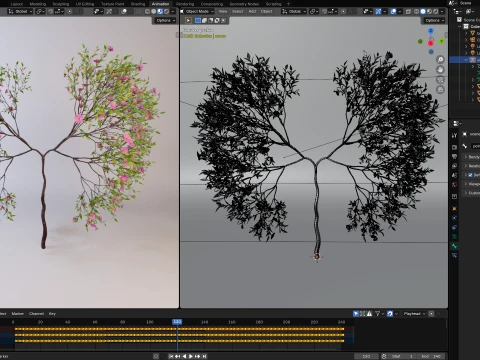
Task: Open the Add menu in the right viewport header
Action: (x=252, y=11)
